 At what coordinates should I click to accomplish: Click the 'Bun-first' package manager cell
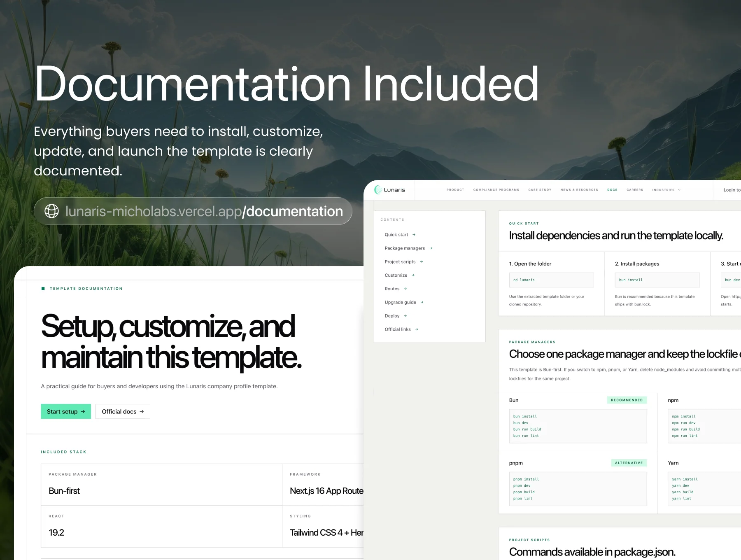click(x=161, y=485)
